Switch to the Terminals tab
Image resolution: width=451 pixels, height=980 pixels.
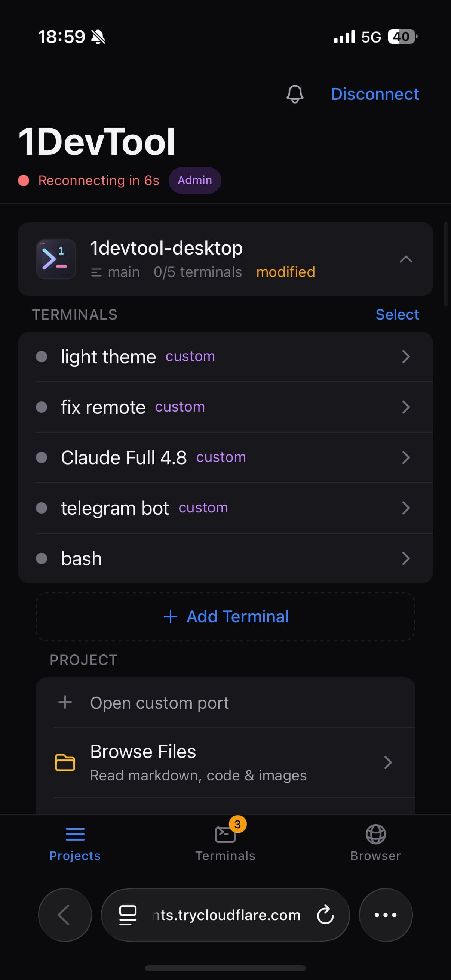pos(225,842)
